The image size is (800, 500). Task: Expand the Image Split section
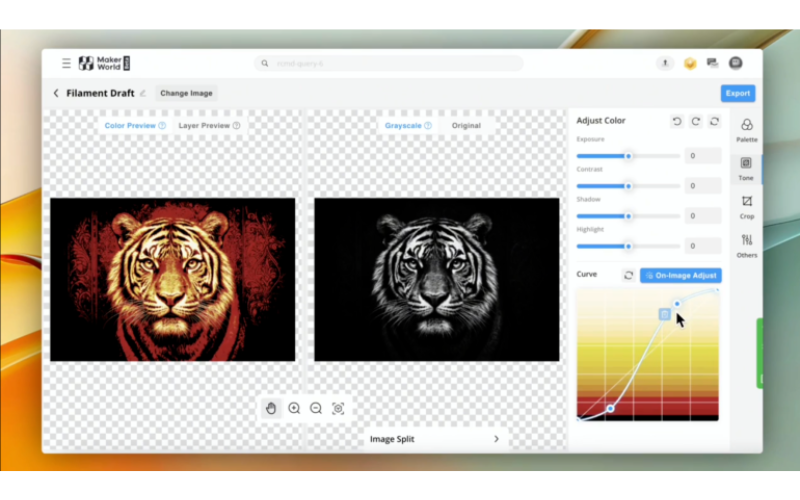[435, 439]
